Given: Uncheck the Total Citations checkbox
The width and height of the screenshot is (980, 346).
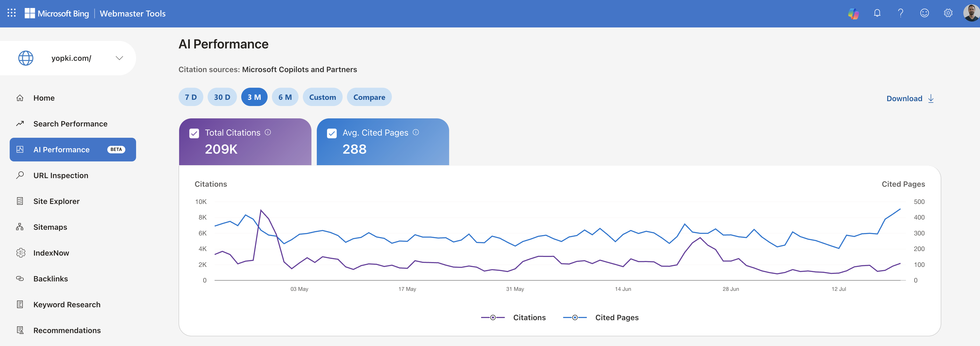Looking at the screenshot, I should click(194, 133).
